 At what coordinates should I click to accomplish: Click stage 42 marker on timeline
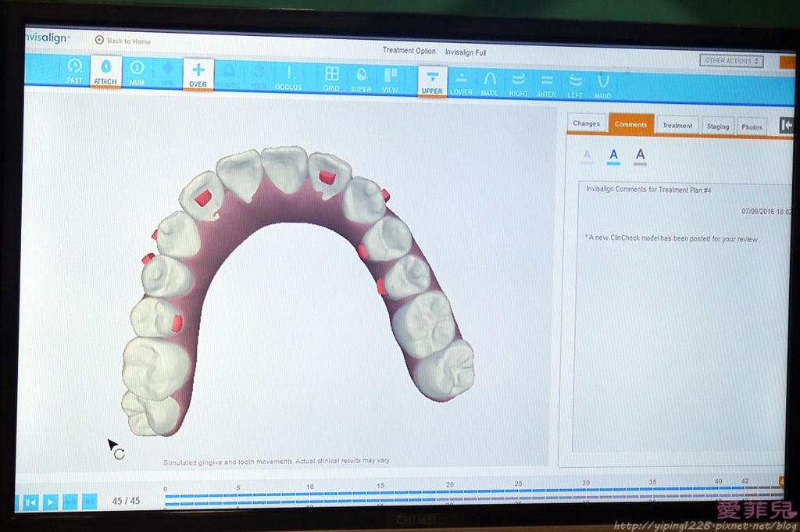(x=745, y=481)
